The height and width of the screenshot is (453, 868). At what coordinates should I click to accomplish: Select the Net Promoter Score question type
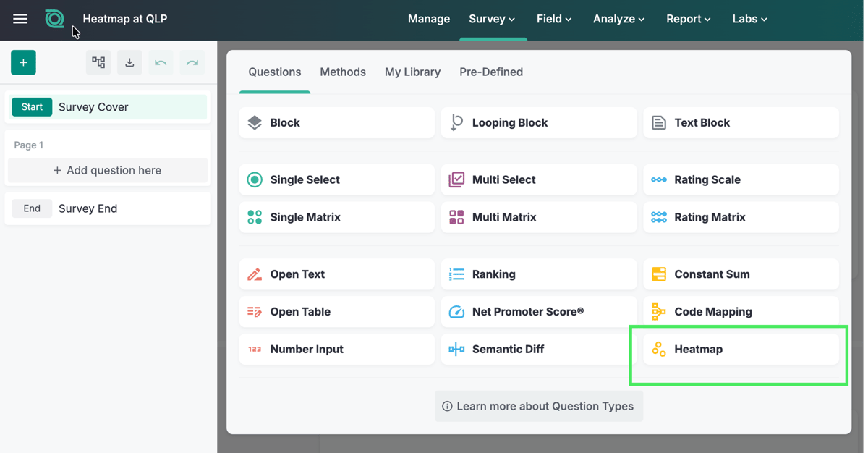point(539,312)
